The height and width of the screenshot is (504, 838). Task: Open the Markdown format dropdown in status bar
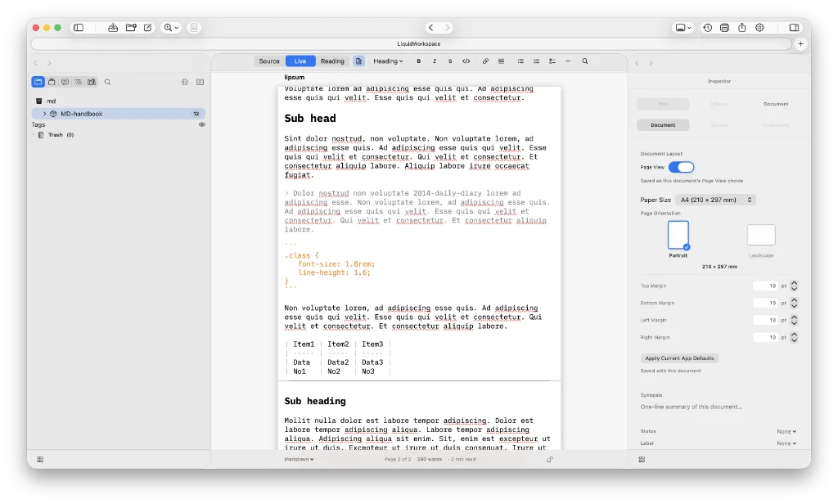(299, 459)
